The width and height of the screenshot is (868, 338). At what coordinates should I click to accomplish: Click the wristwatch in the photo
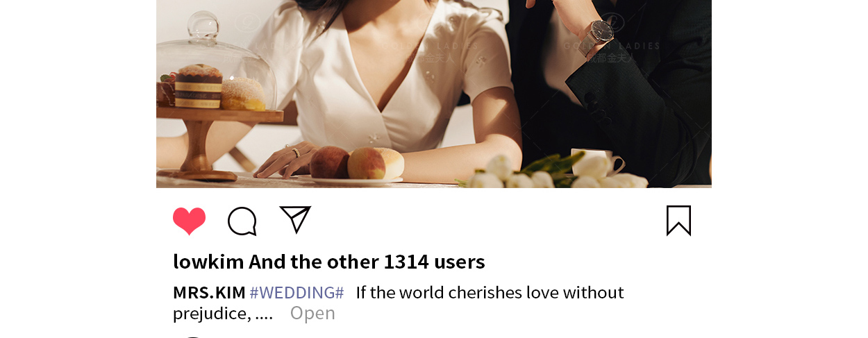click(x=598, y=32)
